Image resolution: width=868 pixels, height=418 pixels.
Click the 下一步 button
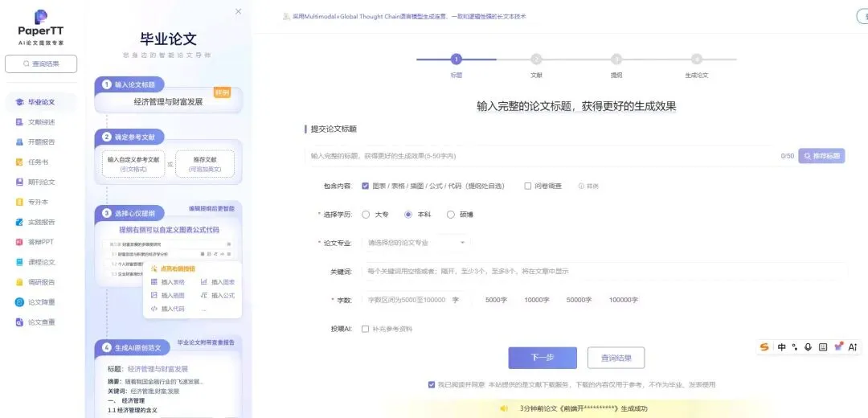[542, 358]
